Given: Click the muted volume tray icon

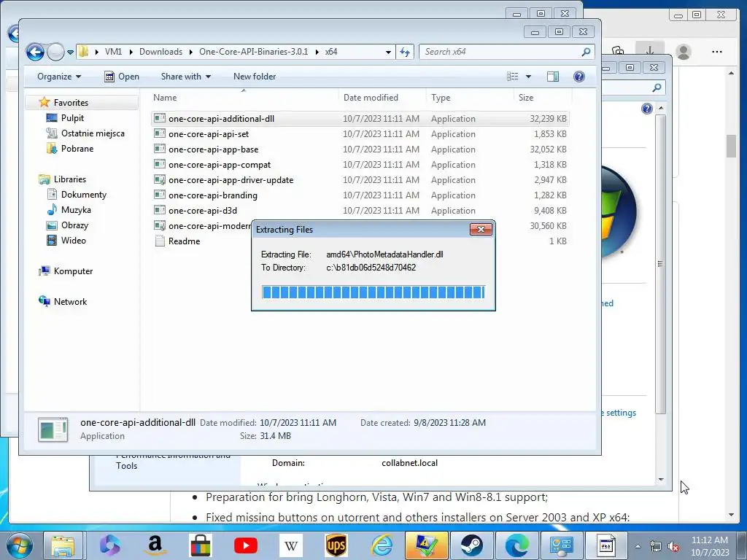Looking at the screenshot, I should 673,546.
